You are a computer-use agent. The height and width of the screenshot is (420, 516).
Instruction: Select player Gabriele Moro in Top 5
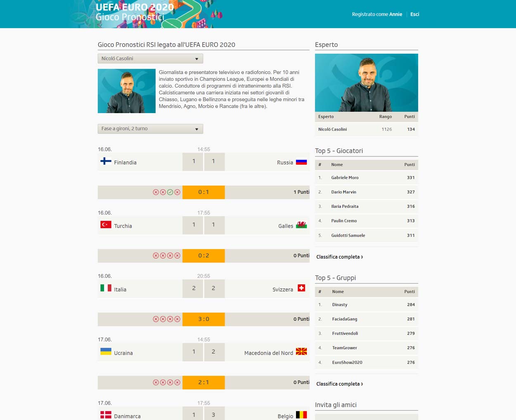(345, 177)
